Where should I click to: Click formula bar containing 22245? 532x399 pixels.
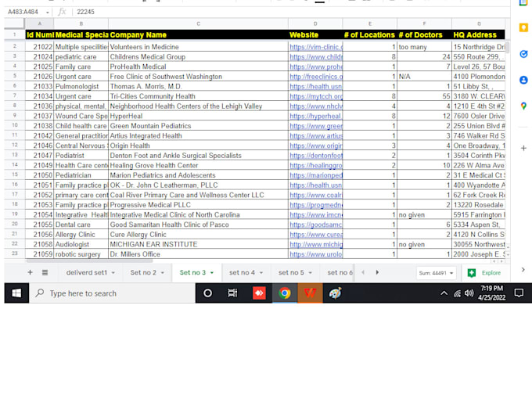click(x=292, y=12)
